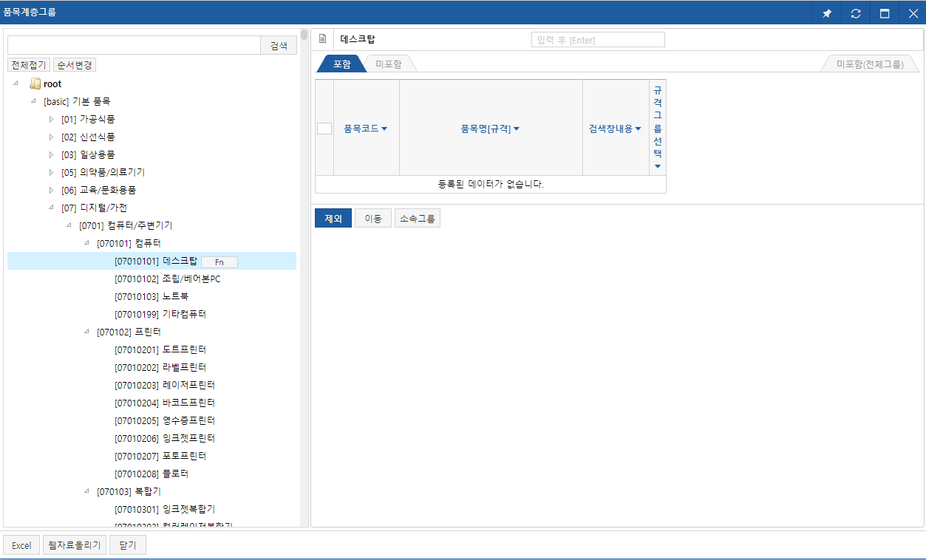This screenshot has width=926, height=560.
Task: Select the [07010207] 포토프린터 item
Action: tap(160, 456)
